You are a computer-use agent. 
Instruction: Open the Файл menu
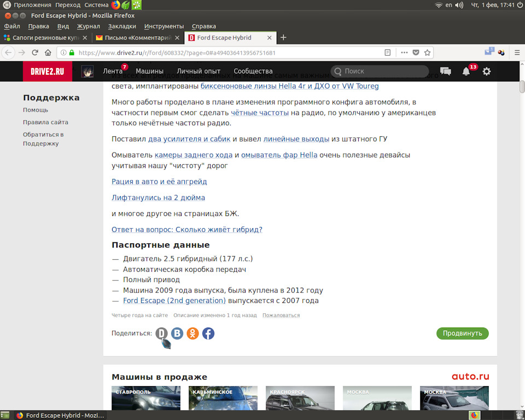[x=12, y=26]
